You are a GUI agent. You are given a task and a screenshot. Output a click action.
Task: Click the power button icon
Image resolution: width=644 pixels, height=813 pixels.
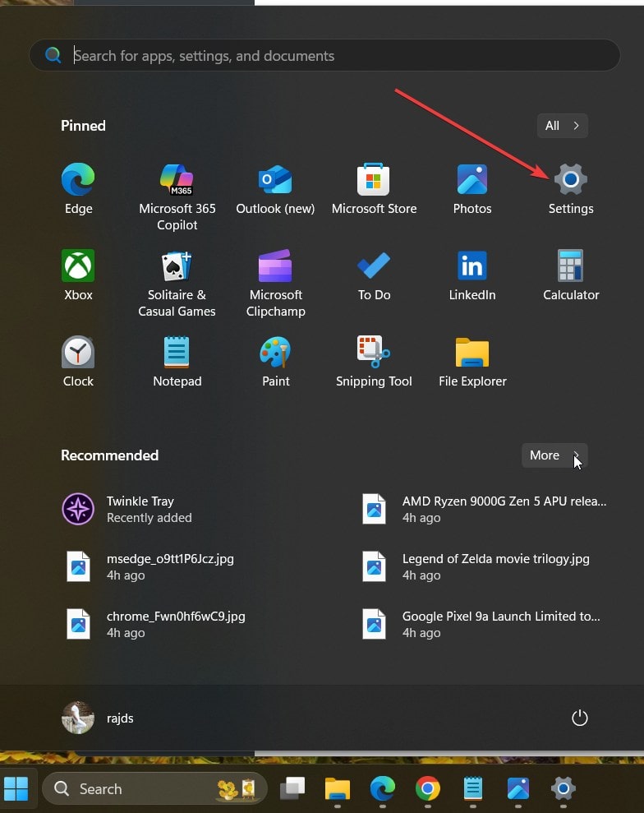click(x=579, y=718)
